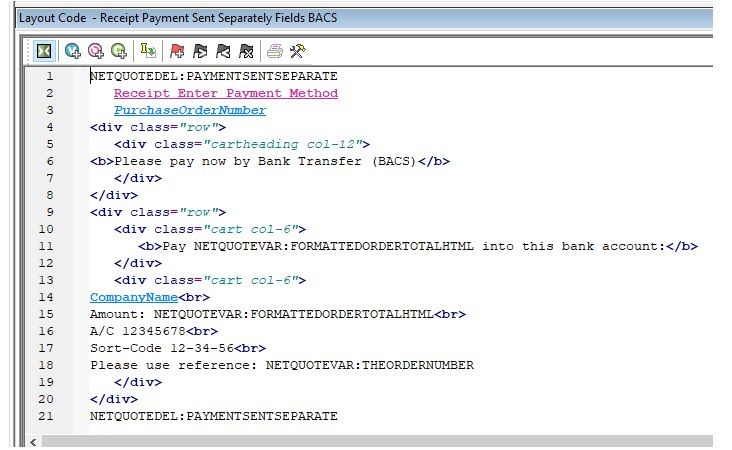Click the yellow and green insert icon
732x450 pixels.
[x=148, y=50]
